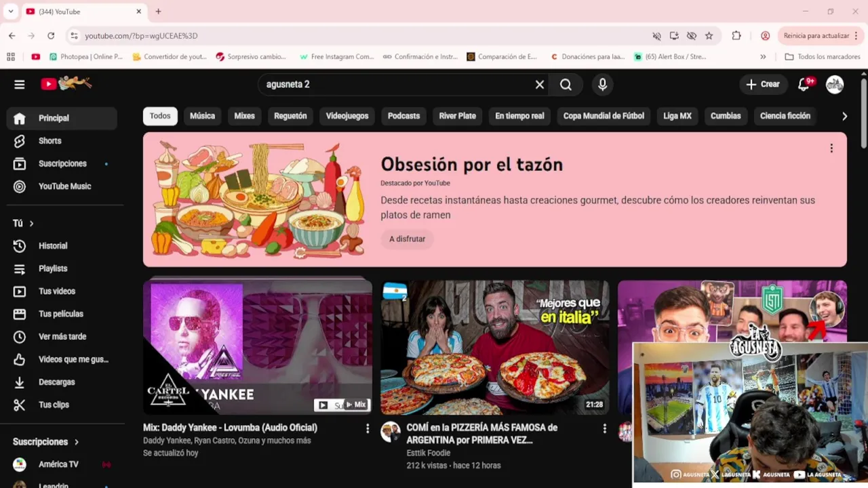Image resolution: width=868 pixels, height=488 pixels.
Task: Clear the search box with X
Action: pyautogui.click(x=540, y=85)
